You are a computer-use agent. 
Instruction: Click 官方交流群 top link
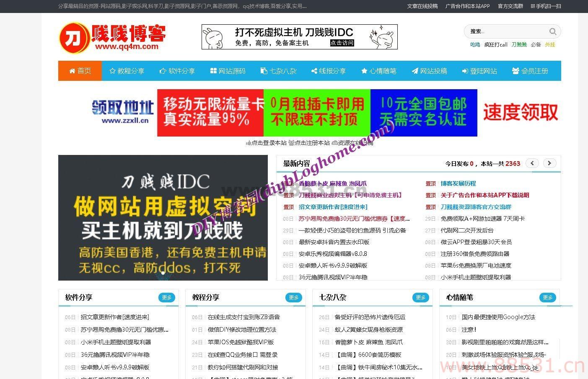(510, 6)
